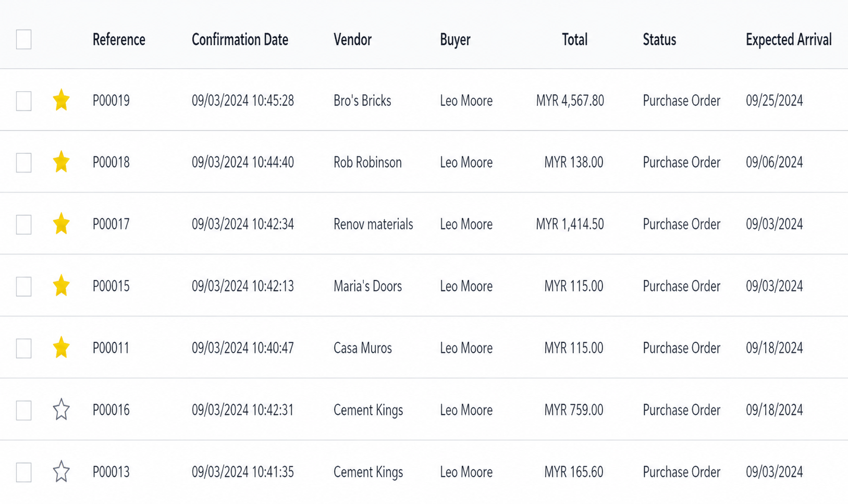Sort by Confirmation Date column header
Viewport: 848px width, 504px height.
coord(240,40)
